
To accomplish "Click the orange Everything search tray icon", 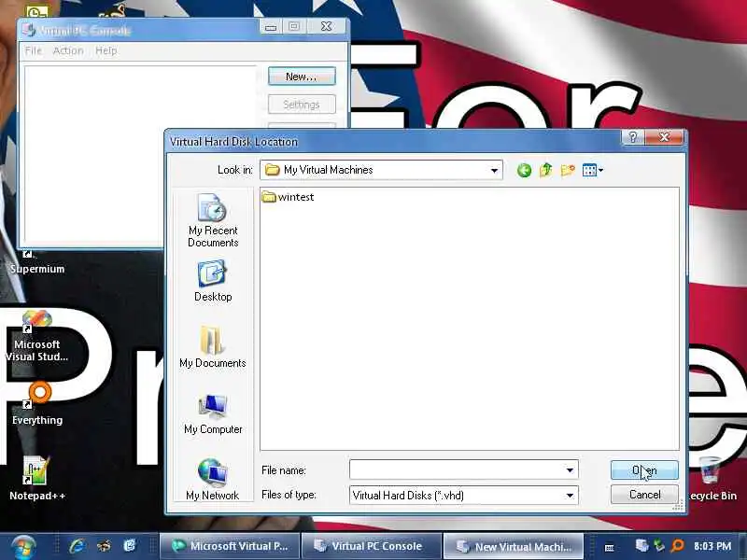I will (677, 546).
